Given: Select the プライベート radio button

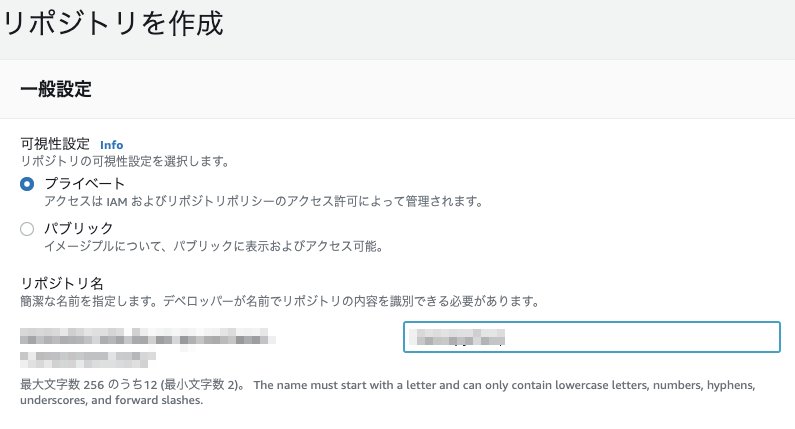Looking at the screenshot, I should [x=27, y=184].
